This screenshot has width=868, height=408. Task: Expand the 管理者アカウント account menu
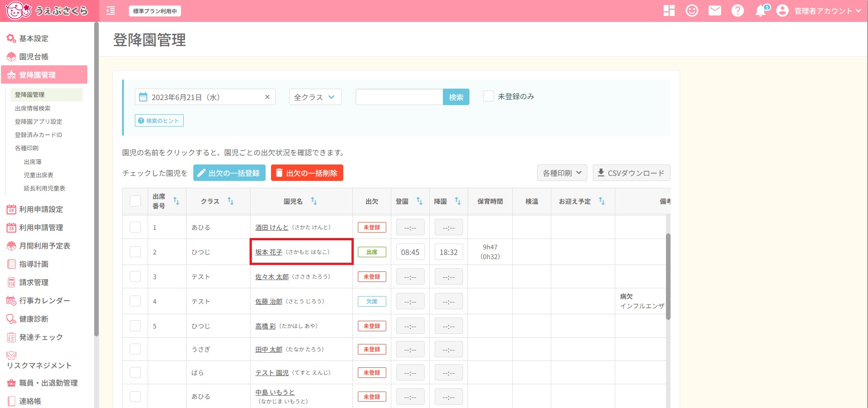pos(827,11)
